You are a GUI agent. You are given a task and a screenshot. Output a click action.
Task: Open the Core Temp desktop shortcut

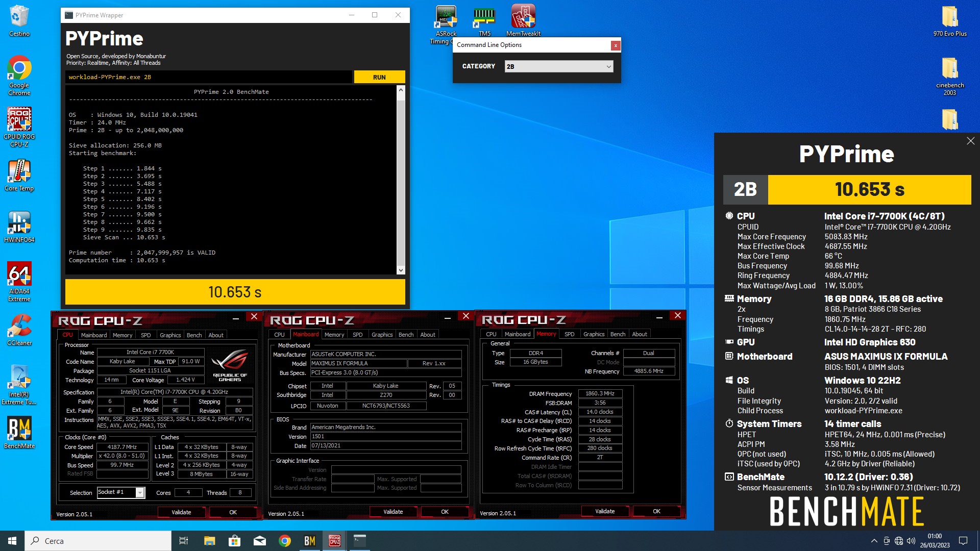[x=19, y=175]
